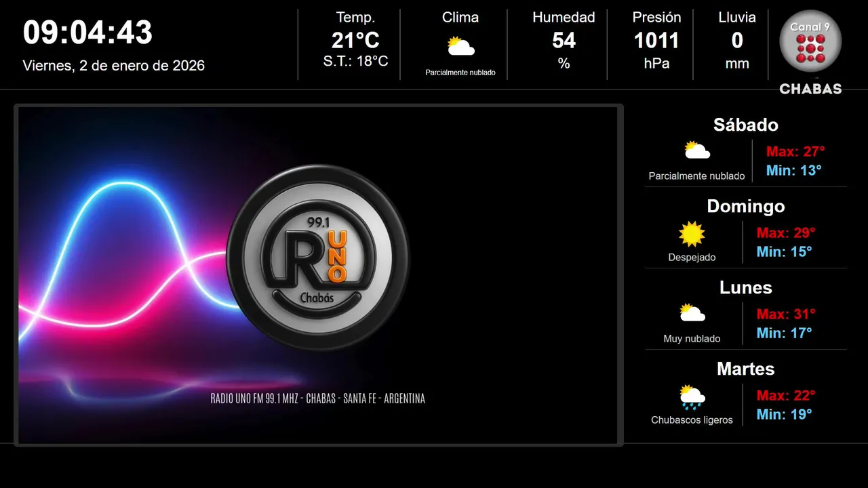868x488 pixels.
Task: Click the Chubascos ligeros description
Action: 692,420
